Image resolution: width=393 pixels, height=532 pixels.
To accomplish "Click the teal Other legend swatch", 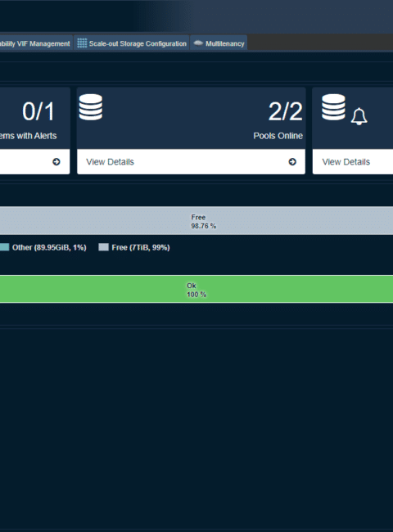I will point(4,247).
